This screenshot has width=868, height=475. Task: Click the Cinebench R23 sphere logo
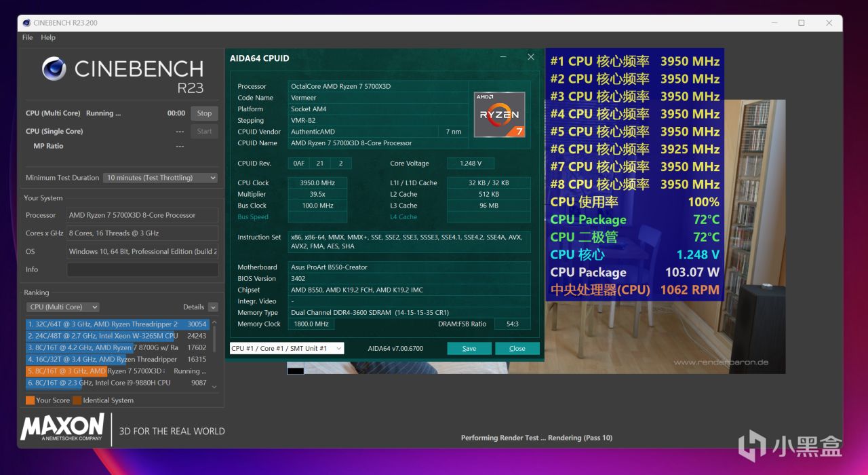click(54, 69)
